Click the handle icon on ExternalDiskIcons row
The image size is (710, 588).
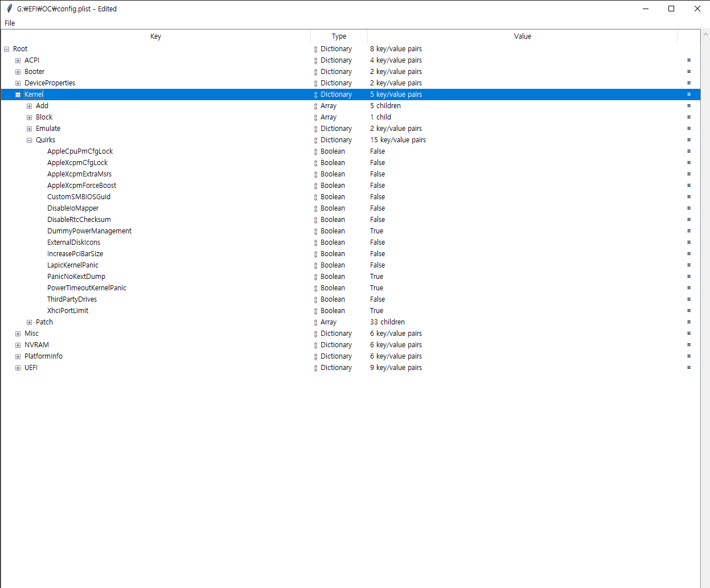[x=688, y=242]
